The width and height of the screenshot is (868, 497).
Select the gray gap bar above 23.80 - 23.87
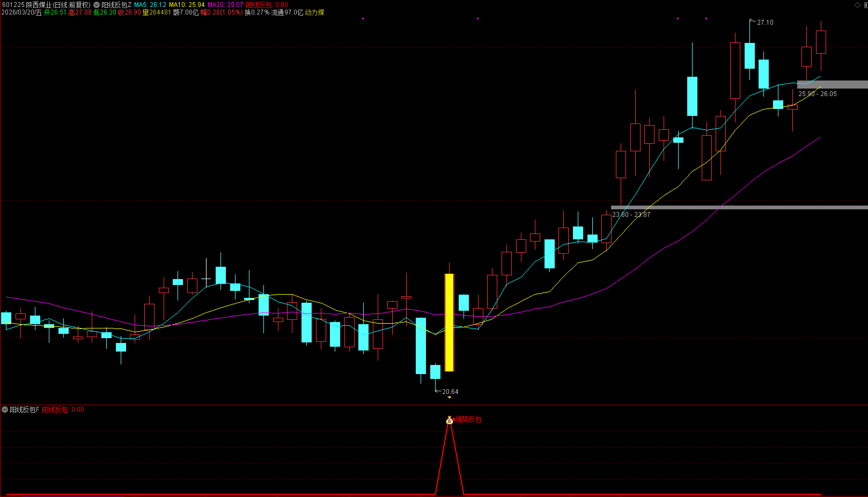click(739, 208)
